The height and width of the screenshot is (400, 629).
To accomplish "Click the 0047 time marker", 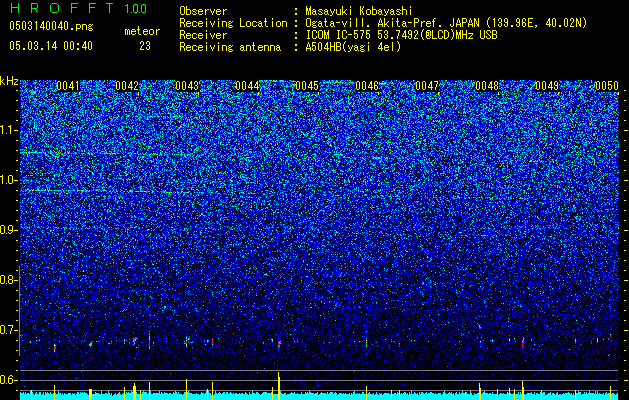I will pos(427,86).
